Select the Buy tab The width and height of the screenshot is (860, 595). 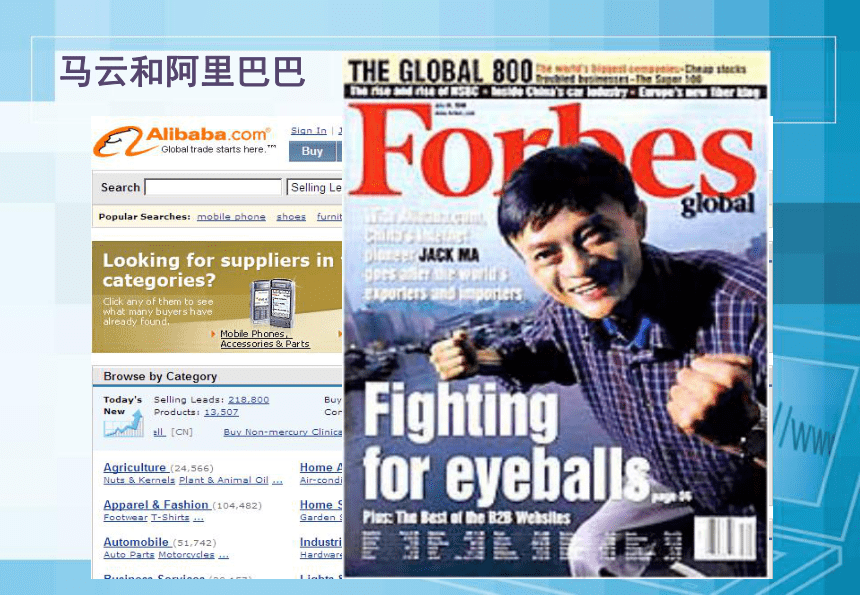click(312, 151)
